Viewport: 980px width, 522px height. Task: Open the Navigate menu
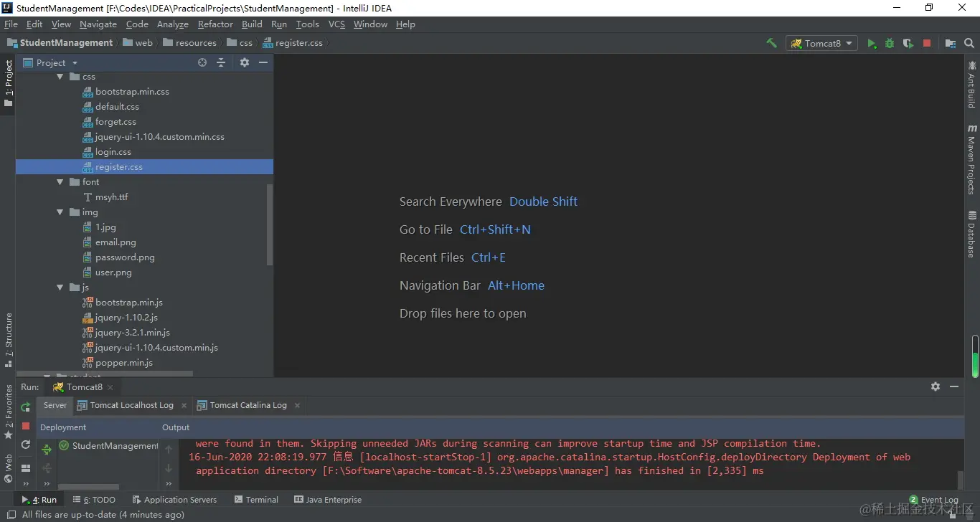click(98, 24)
